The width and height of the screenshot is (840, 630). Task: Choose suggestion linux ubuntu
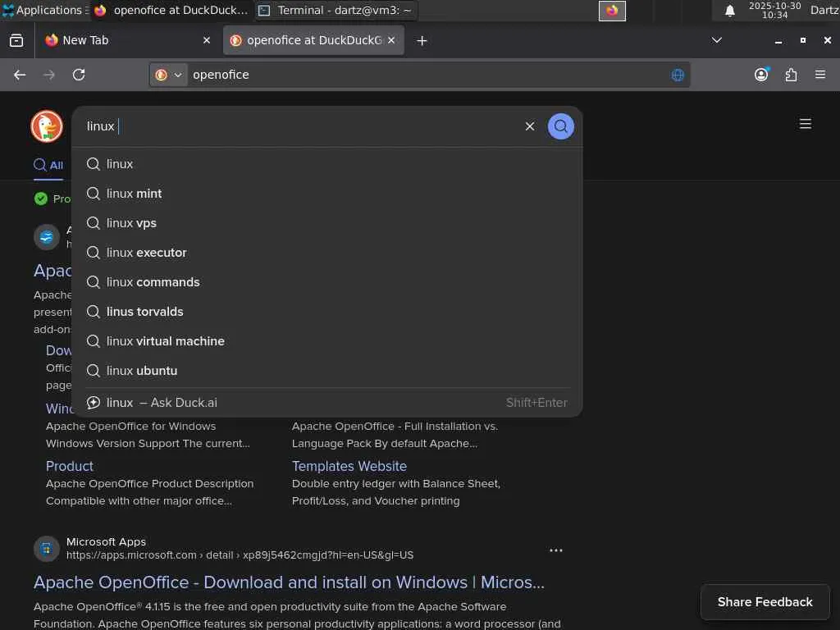(326, 370)
